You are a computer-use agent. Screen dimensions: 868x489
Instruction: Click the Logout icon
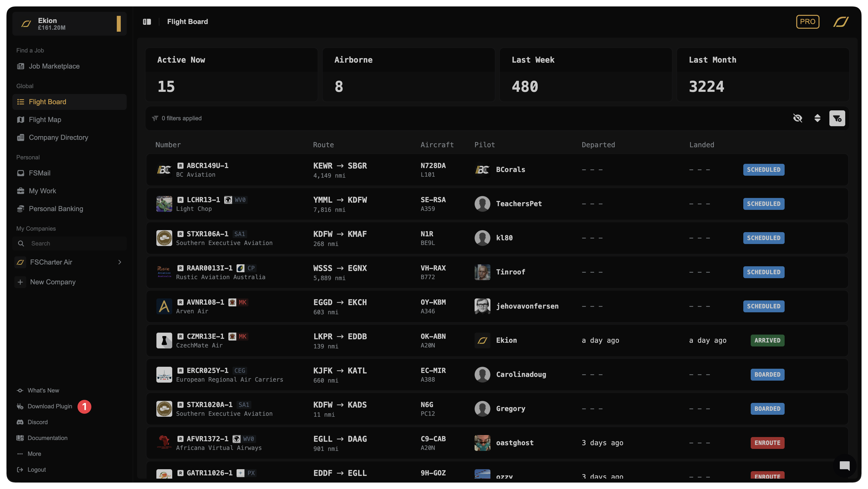point(20,470)
